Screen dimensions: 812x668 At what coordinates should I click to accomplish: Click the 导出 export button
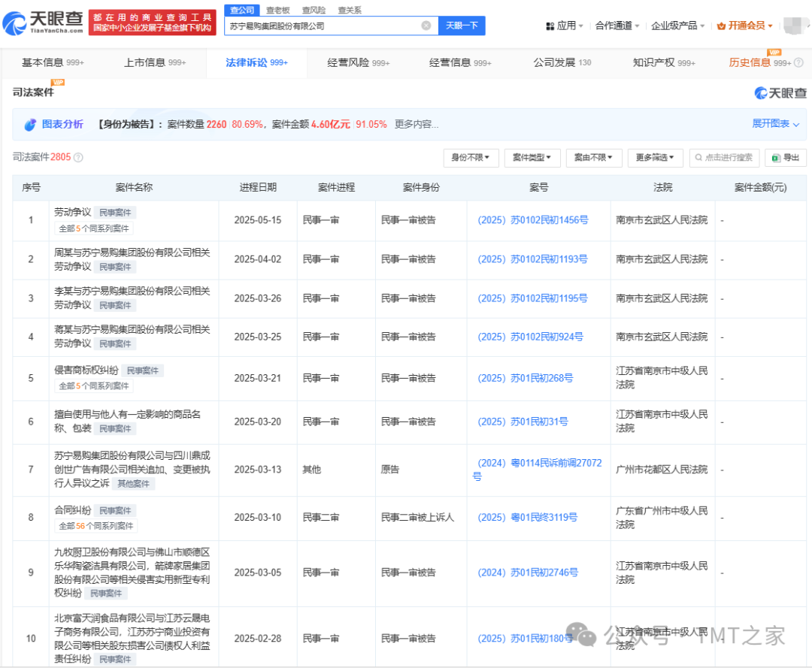click(786, 158)
